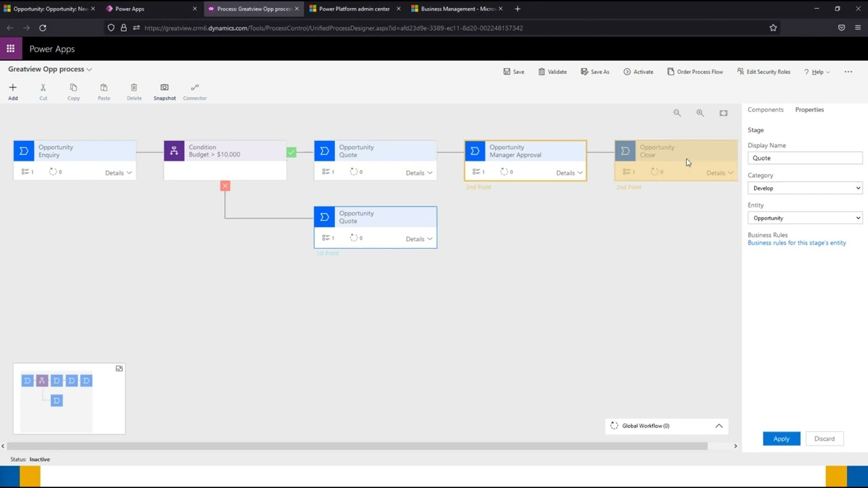Select the Condition stage icon
Viewport: 868px width, 488px height.
[x=174, y=150]
